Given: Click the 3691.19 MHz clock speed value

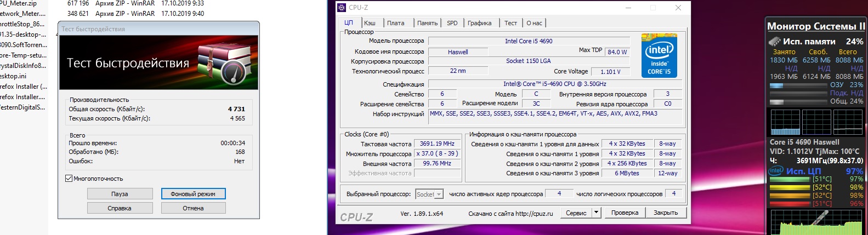Looking at the screenshot, I should 437,144.
